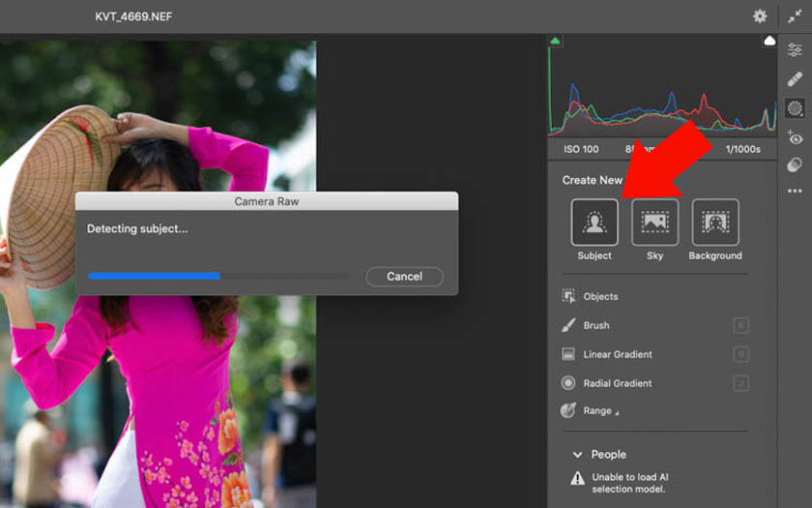Screen dimensions: 812x508
Task: Open the three-dot more options menu
Action: pos(795,192)
